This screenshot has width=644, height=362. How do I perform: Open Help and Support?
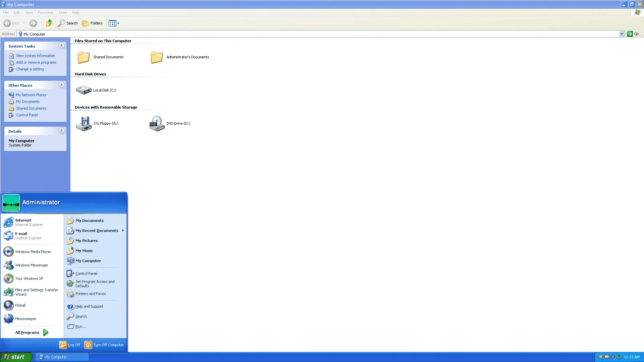tap(95, 306)
